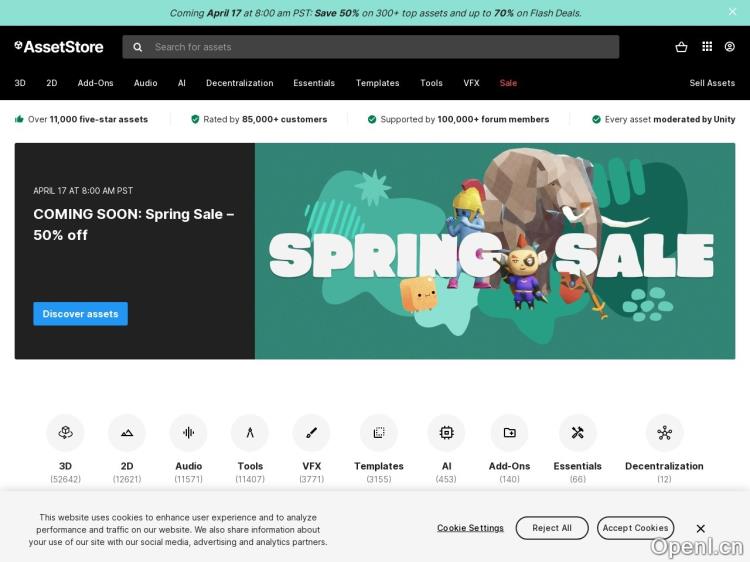Click the AI (453) category label
750x562 pixels.
click(x=446, y=472)
